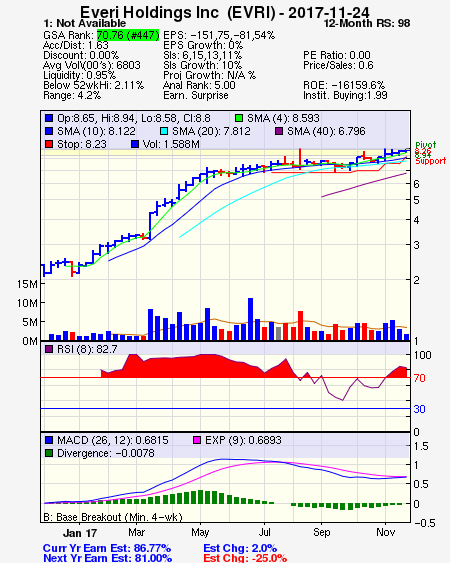450x563 pixels.
Task: Click the Price/Sales: 0.6 value
Action: coord(338,65)
